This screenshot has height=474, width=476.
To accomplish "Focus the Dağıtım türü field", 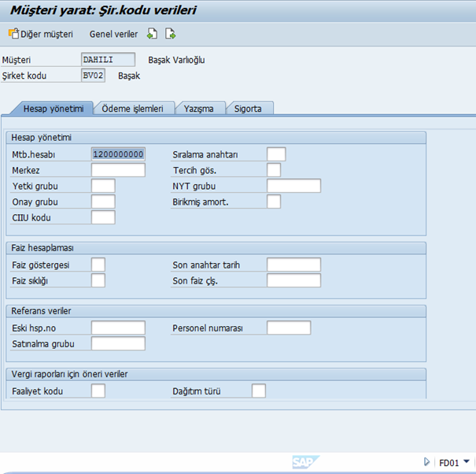I will [259, 391].
